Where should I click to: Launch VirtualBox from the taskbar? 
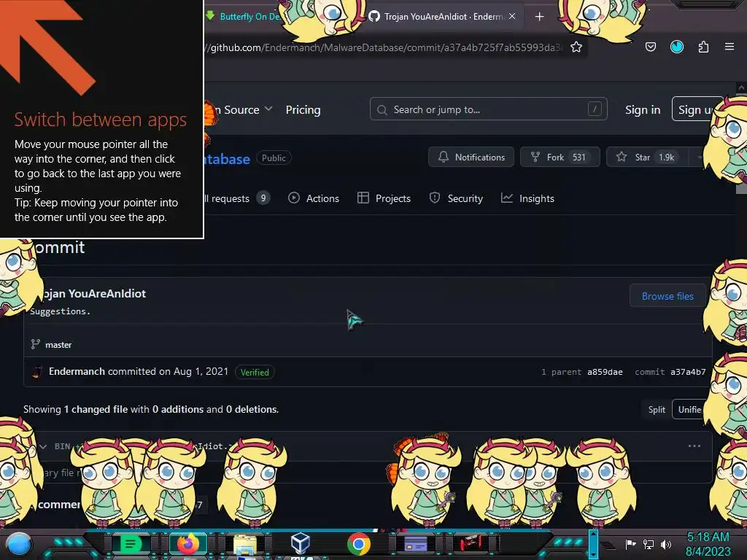point(301,542)
